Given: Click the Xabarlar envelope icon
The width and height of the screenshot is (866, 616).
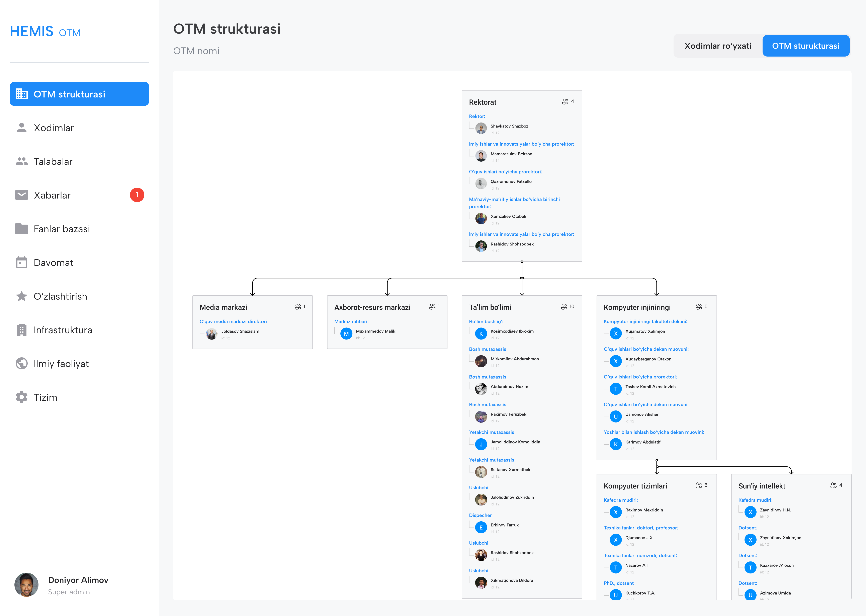Looking at the screenshot, I should click(22, 195).
